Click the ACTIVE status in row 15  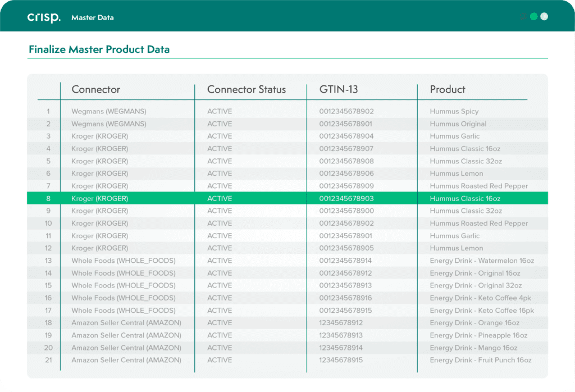[x=220, y=285]
